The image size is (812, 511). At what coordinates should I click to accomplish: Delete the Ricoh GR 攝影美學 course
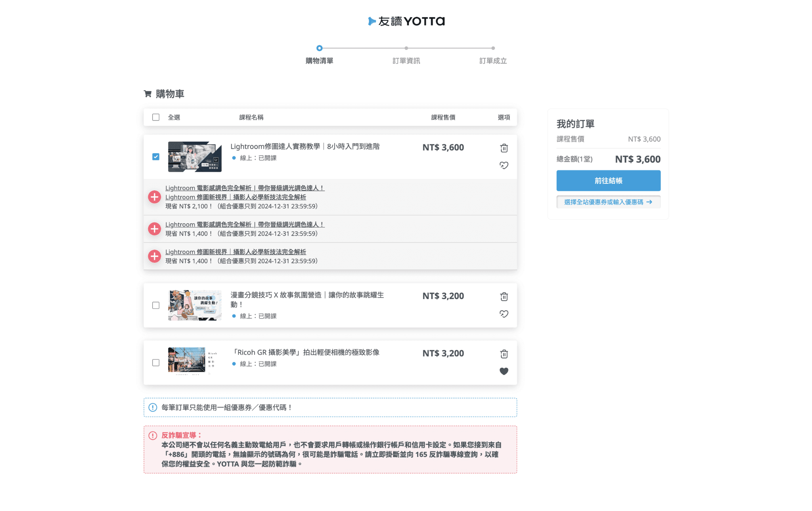(x=504, y=353)
